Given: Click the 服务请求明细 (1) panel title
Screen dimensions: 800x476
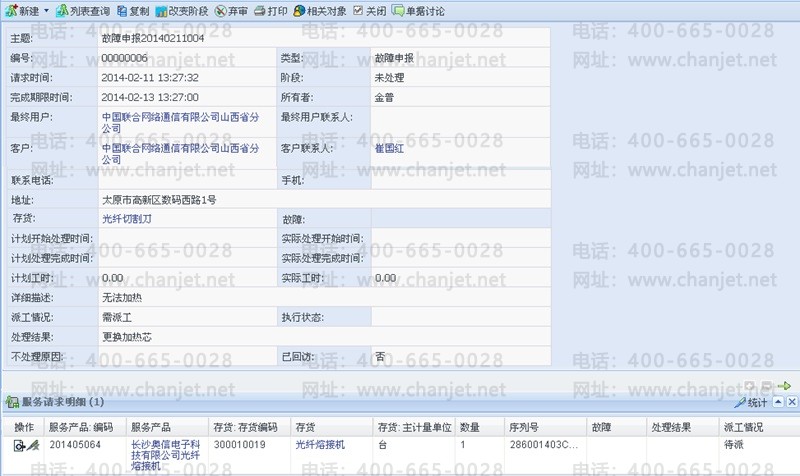Looking at the screenshot, I should (x=62, y=402).
